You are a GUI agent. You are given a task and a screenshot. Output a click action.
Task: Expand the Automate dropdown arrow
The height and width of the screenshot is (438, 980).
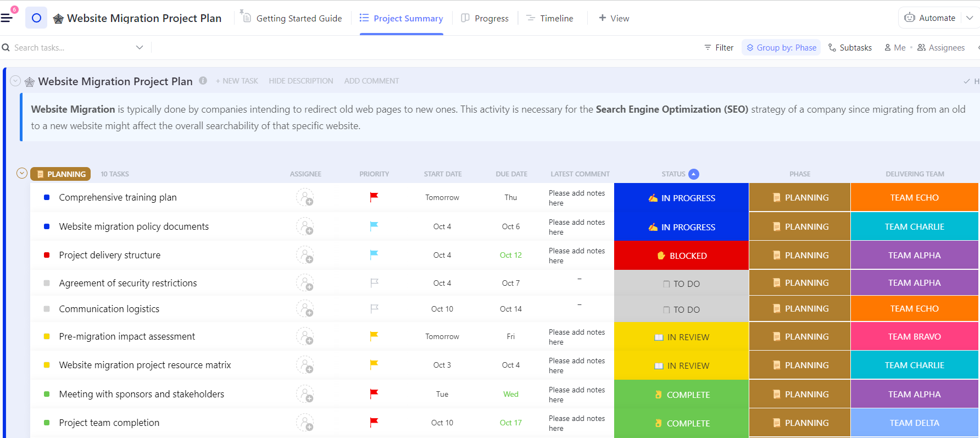970,18
